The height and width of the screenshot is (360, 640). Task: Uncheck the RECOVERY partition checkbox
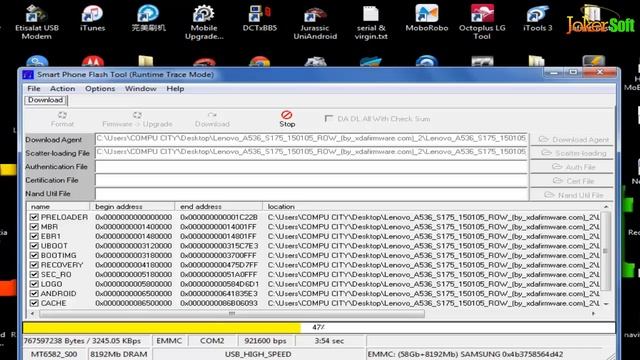pos(34,265)
